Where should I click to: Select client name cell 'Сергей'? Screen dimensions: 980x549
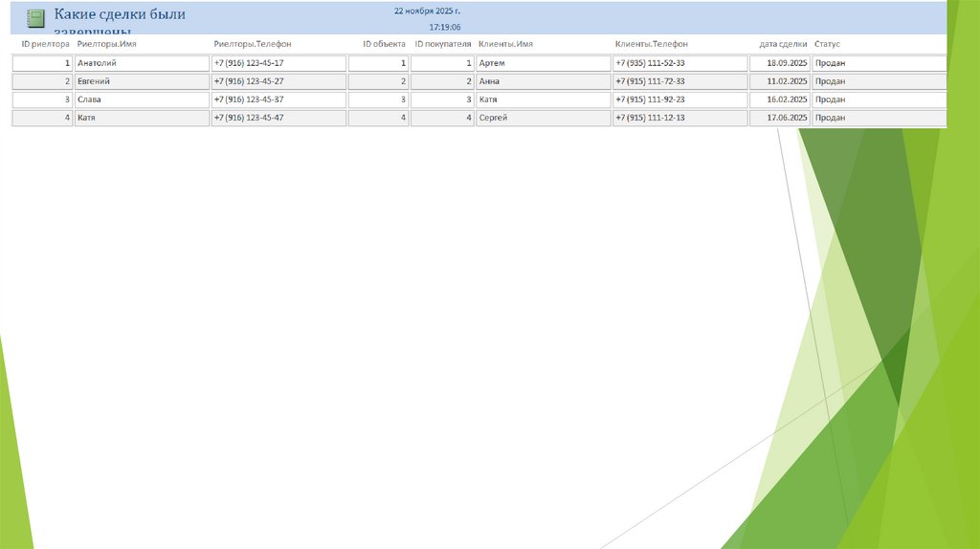[x=544, y=118]
